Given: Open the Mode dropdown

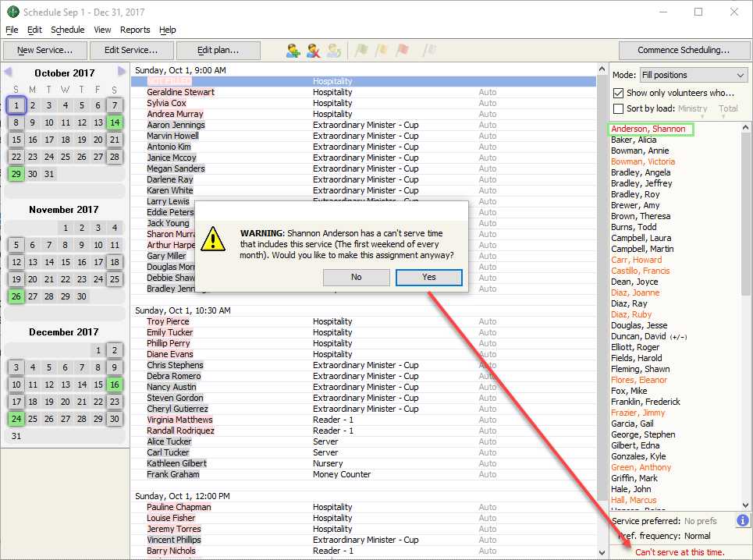Looking at the screenshot, I should (693, 75).
